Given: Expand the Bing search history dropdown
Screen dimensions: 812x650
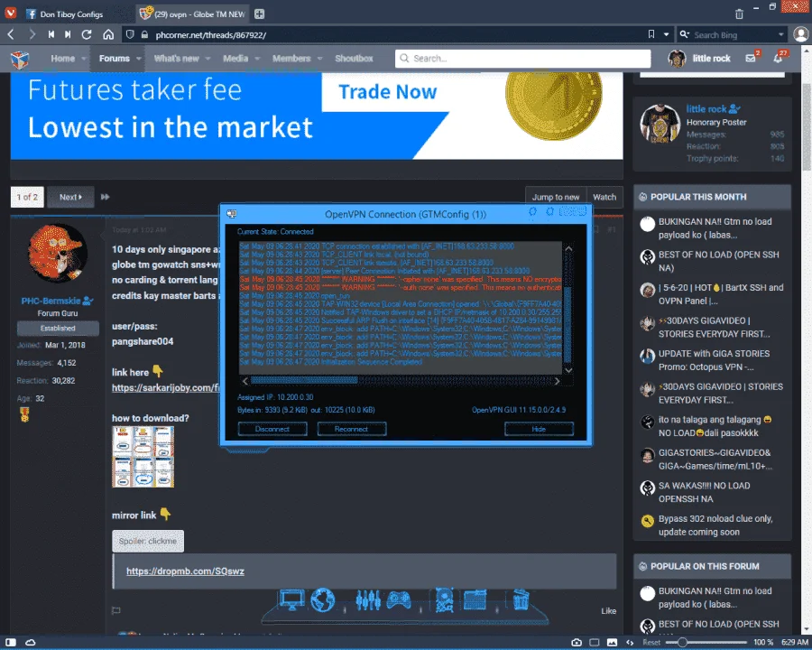Looking at the screenshot, I should point(781,34).
